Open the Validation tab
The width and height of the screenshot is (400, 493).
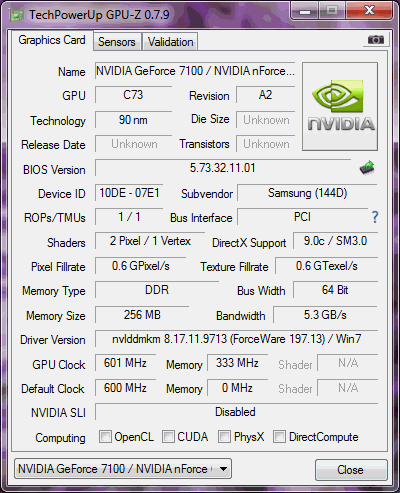(170, 42)
